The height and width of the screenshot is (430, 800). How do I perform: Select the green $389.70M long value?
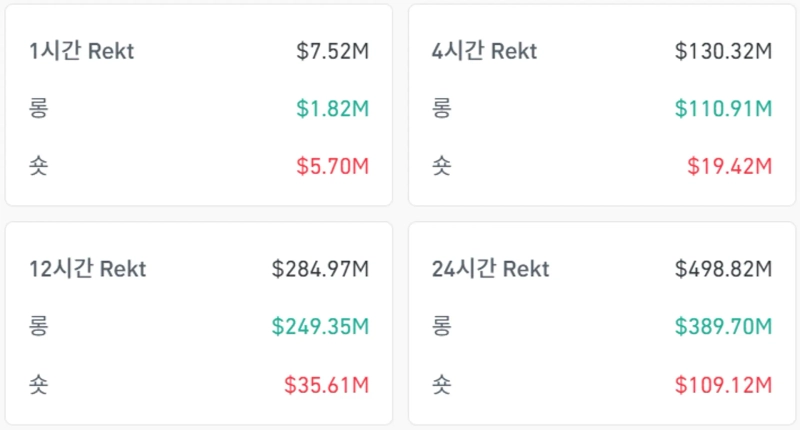[x=723, y=326]
